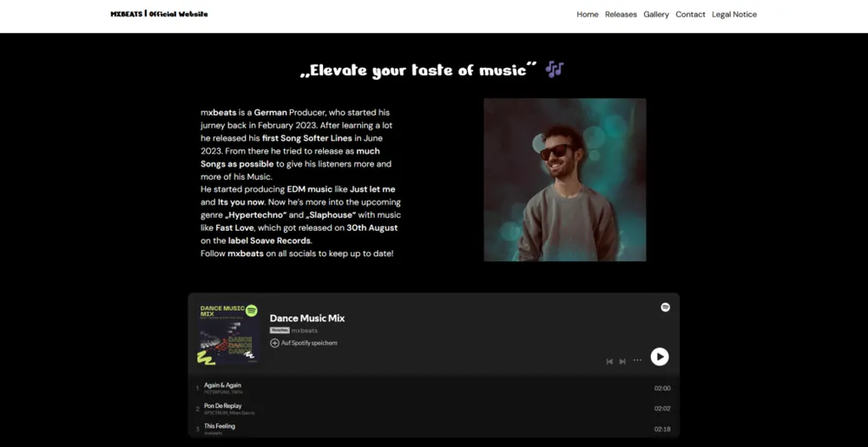The height and width of the screenshot is (447, 868).
Task: Click the 02:02 duration of Pon De Replay
Action: (662, 409)
